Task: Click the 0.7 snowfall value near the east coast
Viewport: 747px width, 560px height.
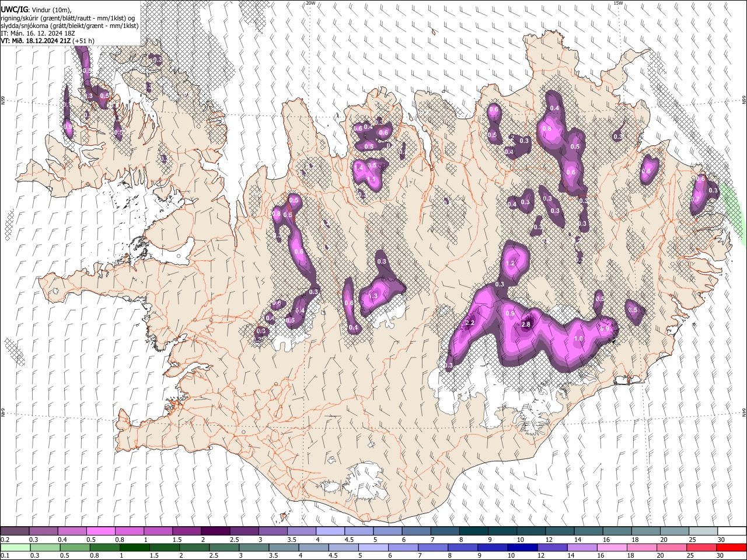Action: pyautogui.click(x=696, y=199)
